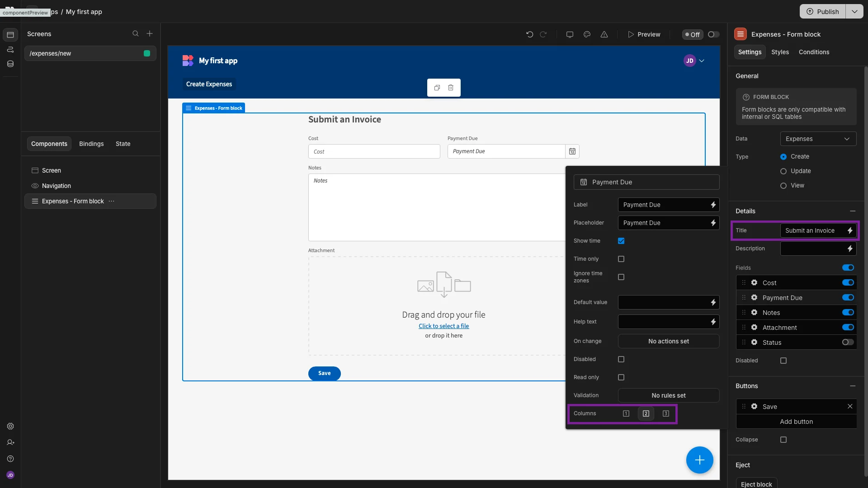Expand the JD user menu chevron
Viewport: 868px width, 488px height.
[702, 61]
